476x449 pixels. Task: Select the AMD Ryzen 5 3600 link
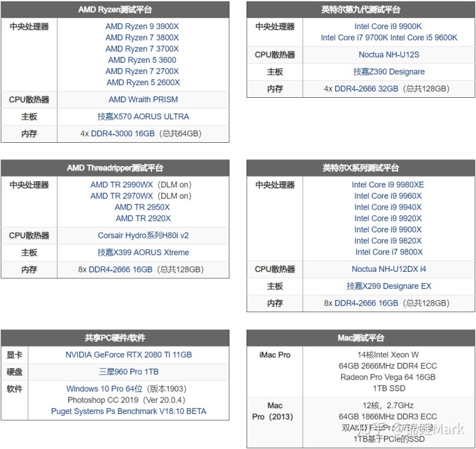pos(142,60)
